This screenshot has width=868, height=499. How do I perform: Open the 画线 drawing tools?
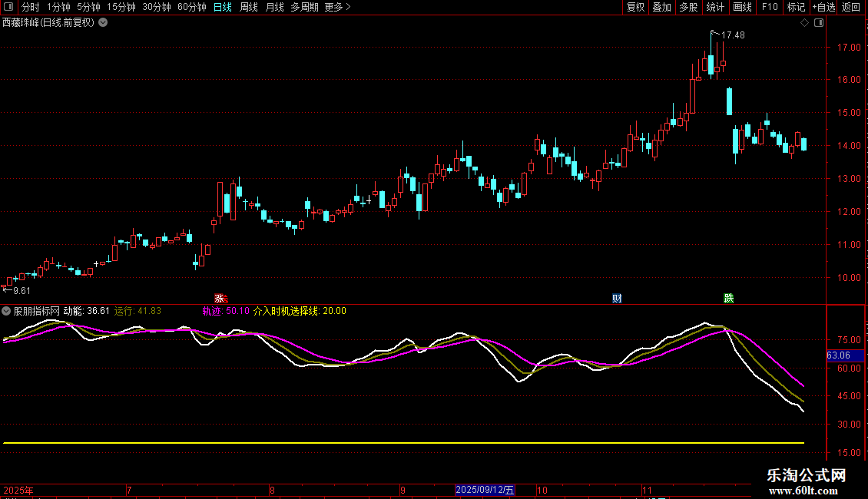(x=742, y=7)
